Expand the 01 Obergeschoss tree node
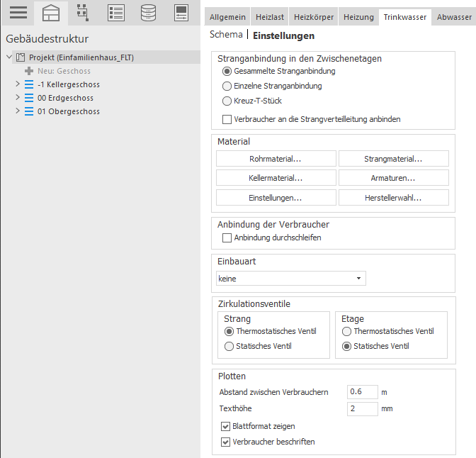The width and height of the screenshot is (476, 458). point(17,111)
